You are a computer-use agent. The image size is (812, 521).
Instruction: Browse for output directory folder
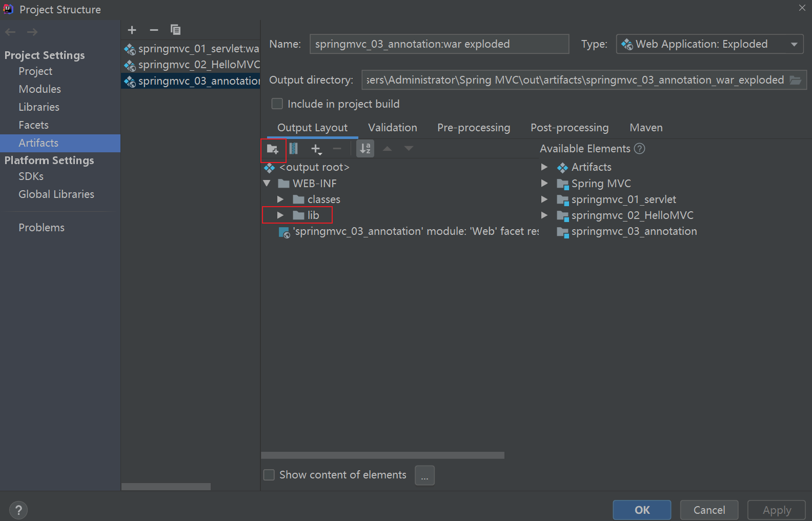click(795, 80)
